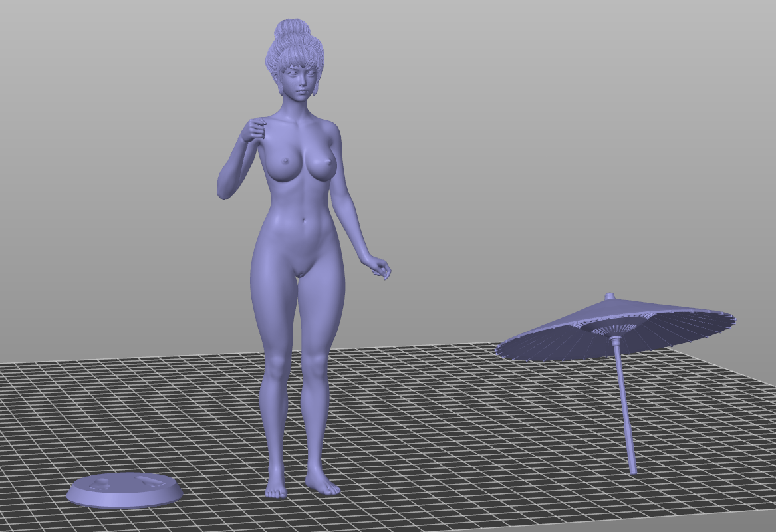The height and width of the screenshot is (532, 776).
Task: Click the top tip of the umbrella
Action: [x=610, y=295]
